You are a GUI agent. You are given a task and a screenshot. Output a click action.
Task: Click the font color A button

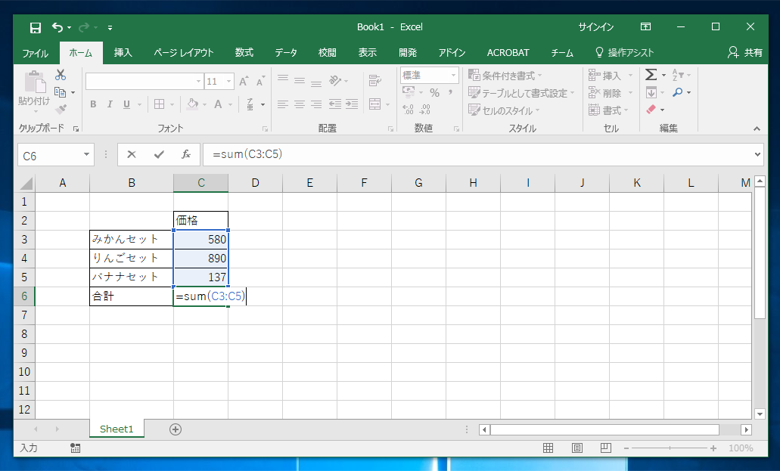pos(218,104)
